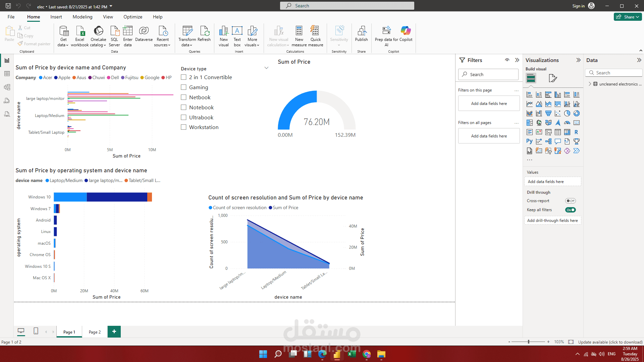
Task: Switch to the Modeling ribbon tab
Action: [x=83, y=17]
